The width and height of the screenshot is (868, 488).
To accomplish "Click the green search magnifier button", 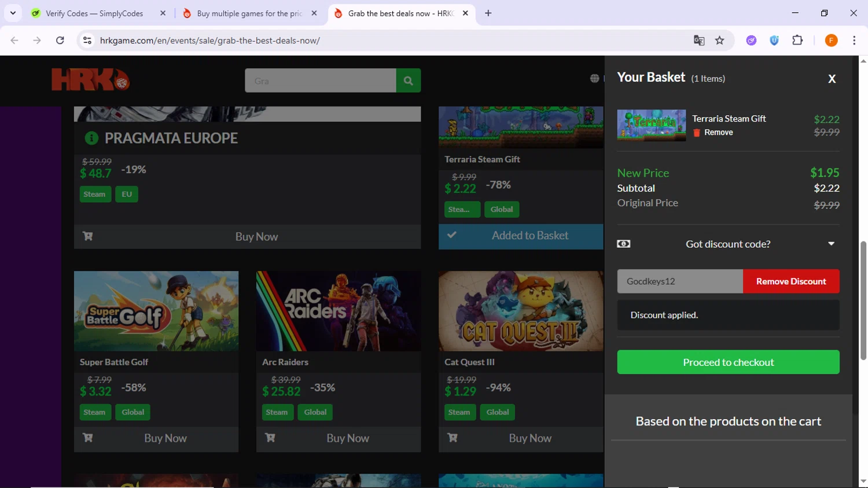I will (x=409, y=80).
